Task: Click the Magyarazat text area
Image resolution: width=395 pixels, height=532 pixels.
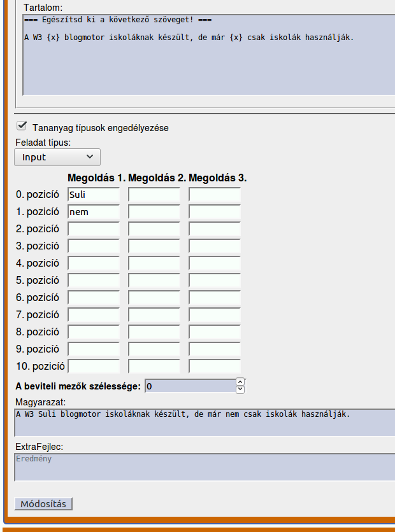Action: click(x=204, y=422)
